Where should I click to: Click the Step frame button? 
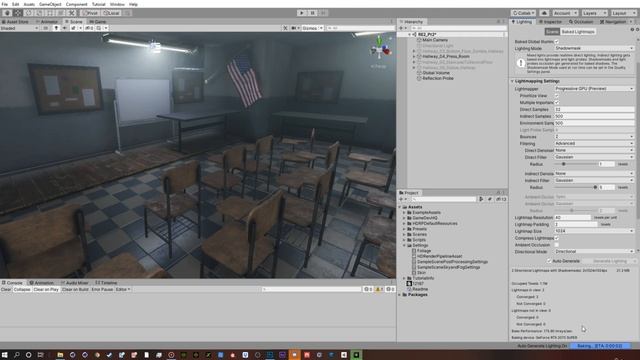(323, 13)
